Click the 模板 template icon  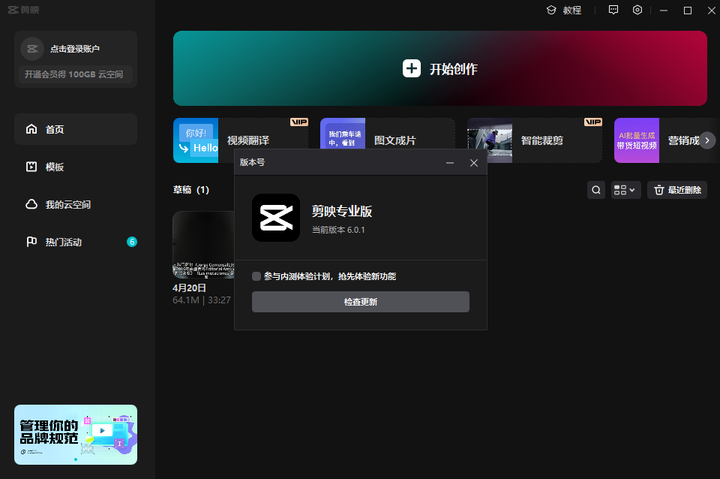[x=31, y=167]
